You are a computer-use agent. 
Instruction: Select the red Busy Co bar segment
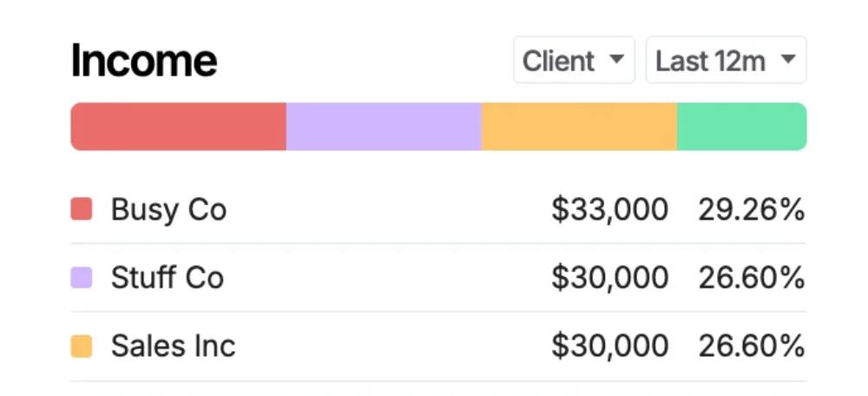(x=178, y=126)
